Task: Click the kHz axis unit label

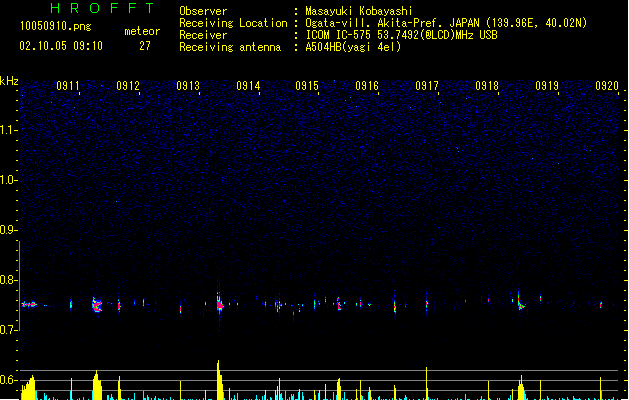Action: pos(9,81)
